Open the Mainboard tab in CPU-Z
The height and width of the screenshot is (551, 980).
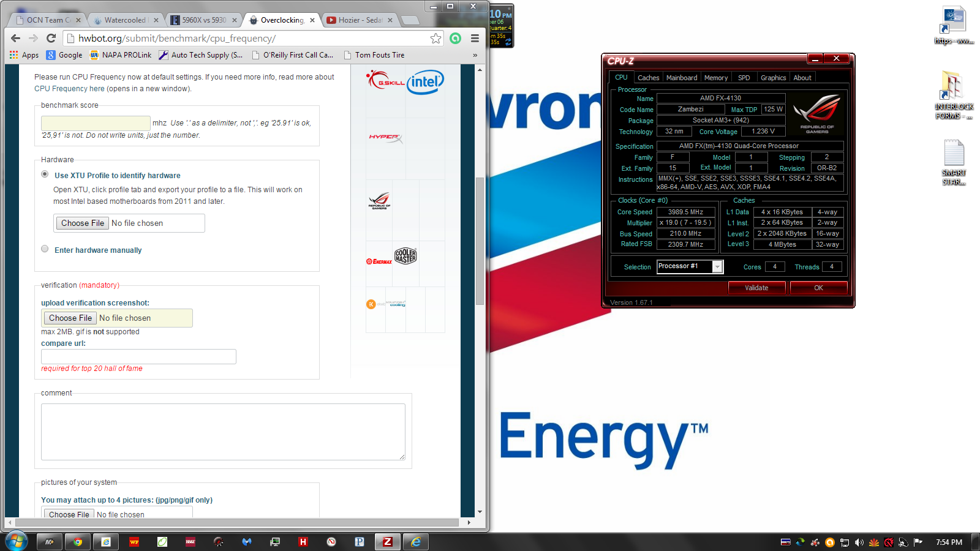click(682, 78)
